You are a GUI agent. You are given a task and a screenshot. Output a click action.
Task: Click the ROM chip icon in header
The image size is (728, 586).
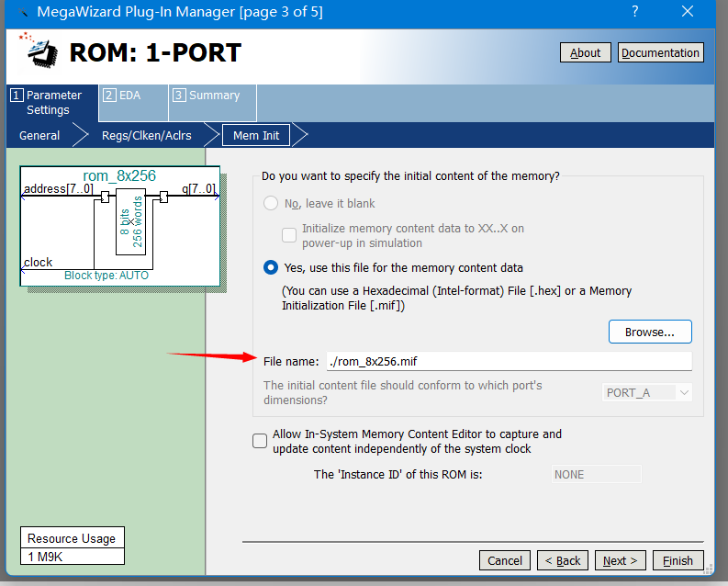[x=39, y=51]
